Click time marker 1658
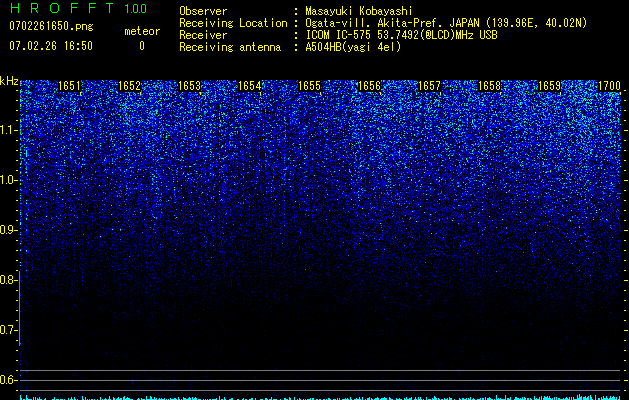The height and width of the screenshot is (400, 629). [489, 86]
